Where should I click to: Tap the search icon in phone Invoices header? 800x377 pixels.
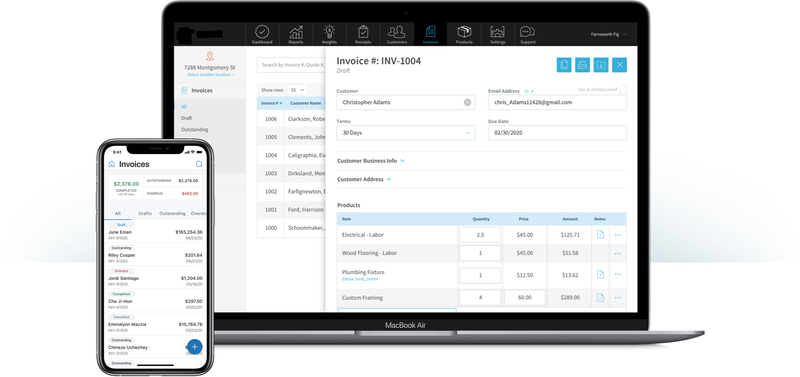pos(199,164)
